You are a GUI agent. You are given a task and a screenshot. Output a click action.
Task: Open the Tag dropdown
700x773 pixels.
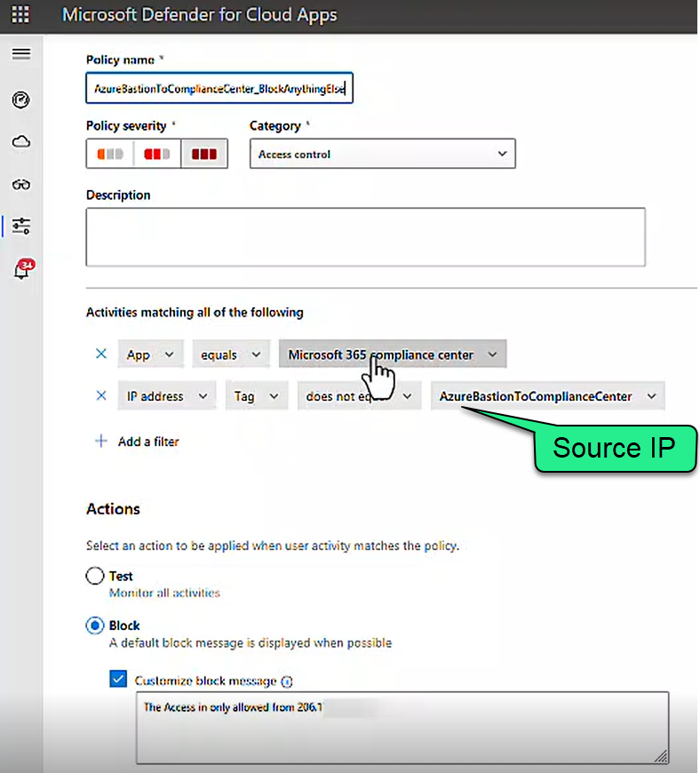257,396
